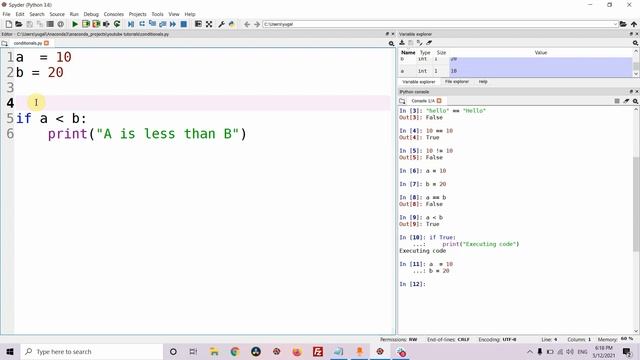This screenshot has height=360, width=640.
Task: Open the Run menu
Action: tap(74, 14)
